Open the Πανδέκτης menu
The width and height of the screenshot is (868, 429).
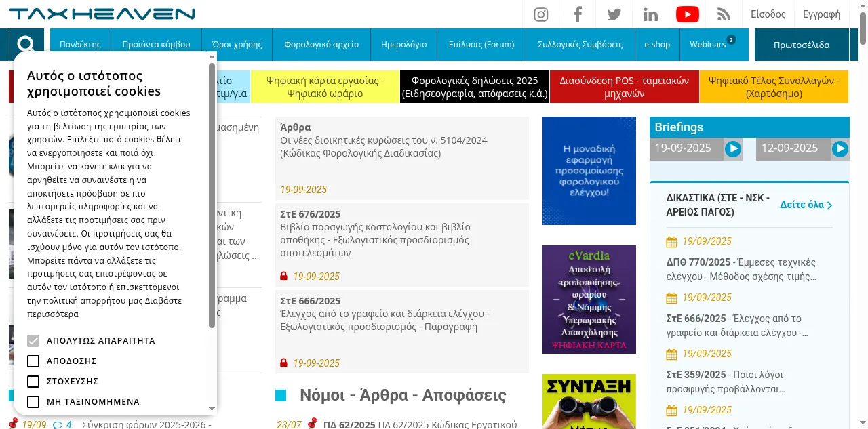[x=80, y=45]
